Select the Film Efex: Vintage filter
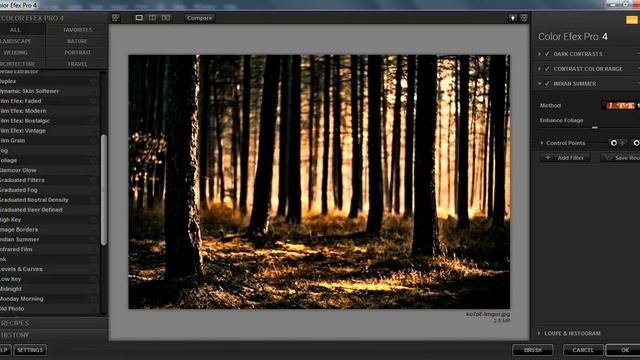This screenshot has height=360, width=640. (x=49, y=131)
